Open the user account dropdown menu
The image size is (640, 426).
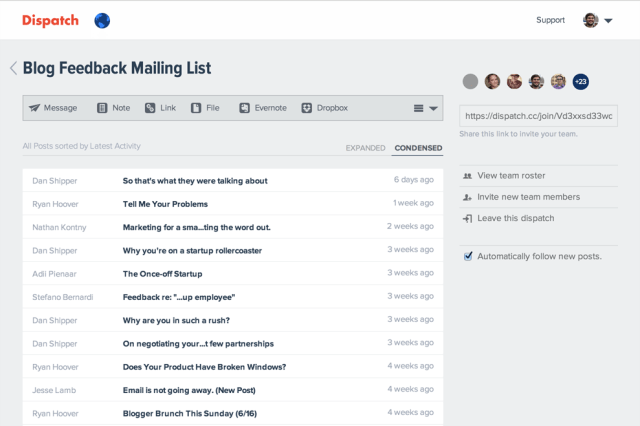[x=598, y=20]
